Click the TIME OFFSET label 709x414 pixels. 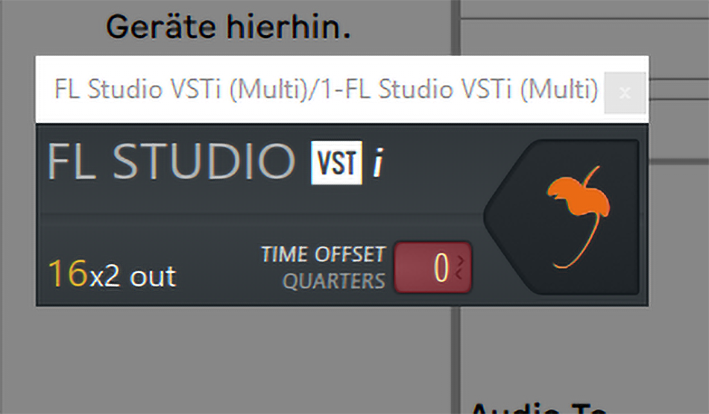pos(323,254)
